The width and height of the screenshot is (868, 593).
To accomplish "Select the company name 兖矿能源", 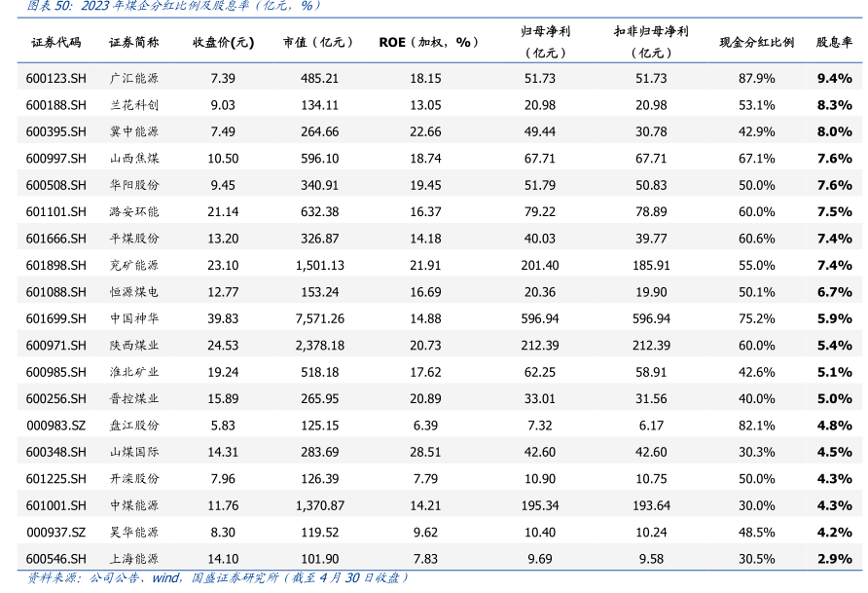I will tap(134, 265).
